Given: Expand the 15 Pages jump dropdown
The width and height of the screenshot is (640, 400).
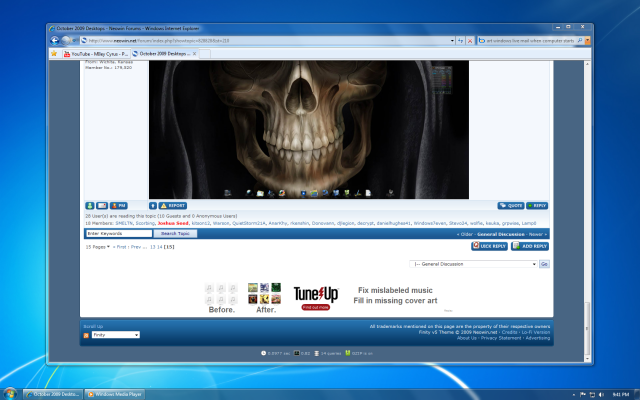Looking at the screenshot, I should pos(98,247).
